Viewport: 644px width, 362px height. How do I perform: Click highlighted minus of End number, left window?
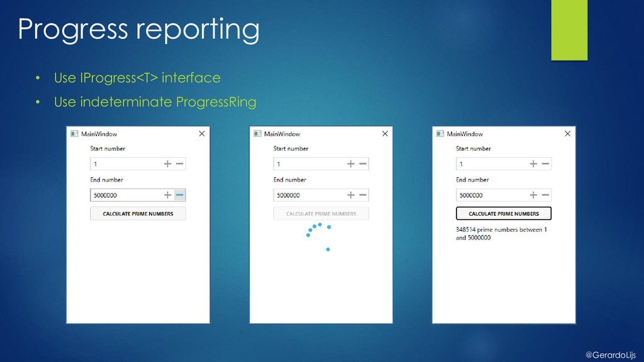pos(179,195)
